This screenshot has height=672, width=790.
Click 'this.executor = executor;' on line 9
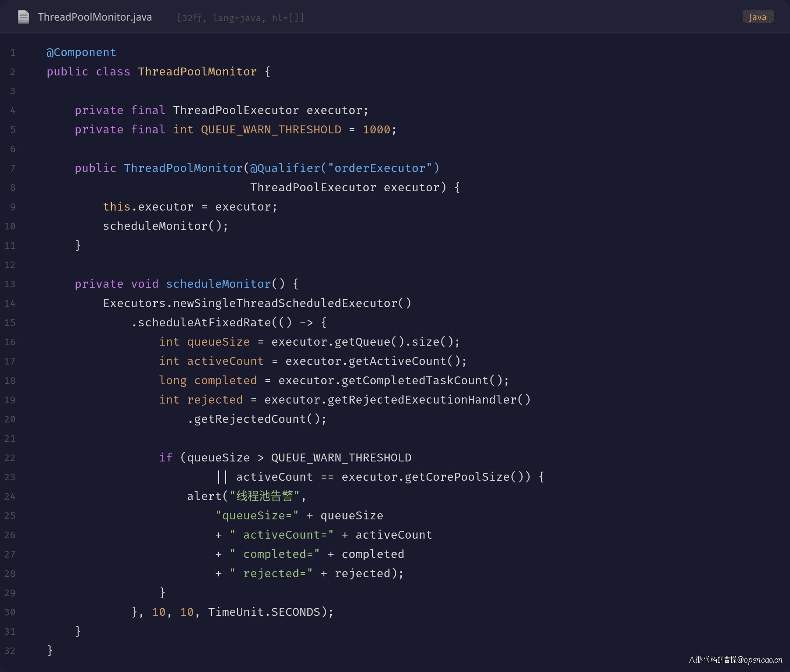[190, 207]
